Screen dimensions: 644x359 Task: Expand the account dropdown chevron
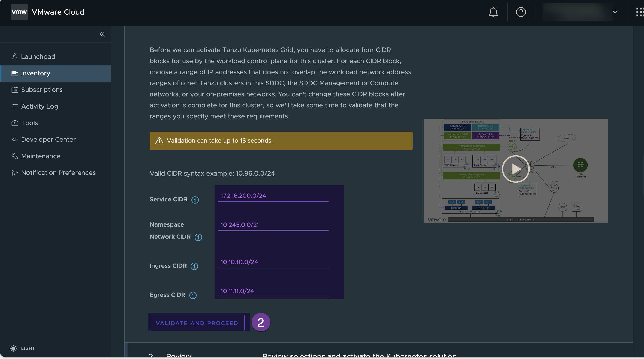[x=615, y=12]
